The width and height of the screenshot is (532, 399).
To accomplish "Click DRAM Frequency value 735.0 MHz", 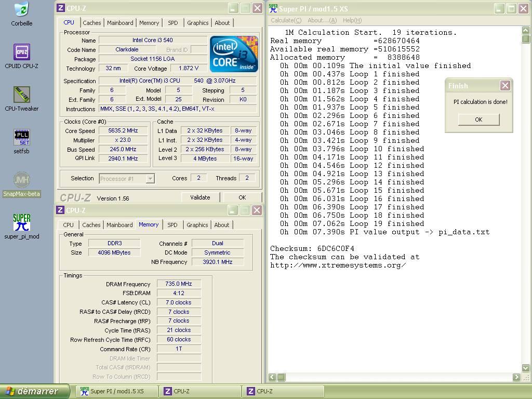I will (x=179, y=284).
